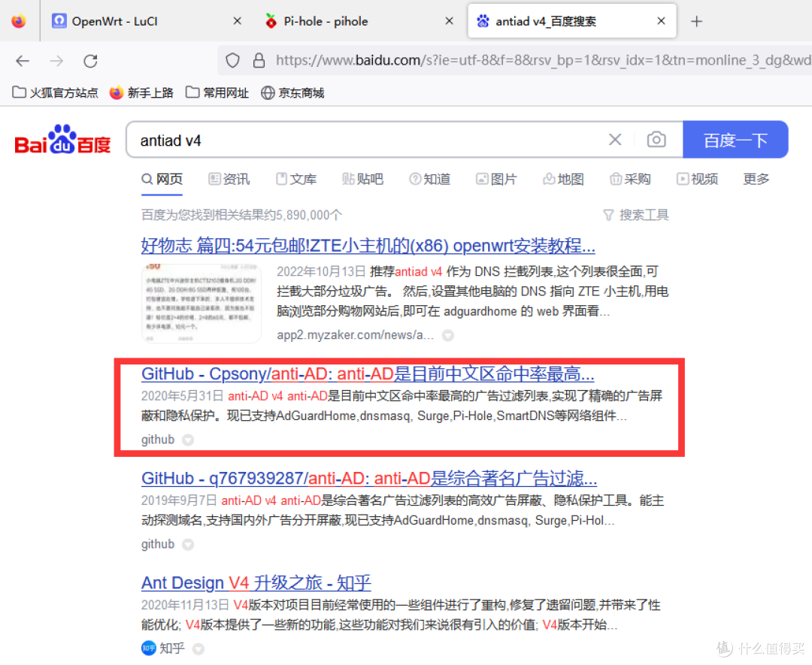Click the result count text 5,890,000个
This screenshot has width=812, height=665.
[309, 215]
